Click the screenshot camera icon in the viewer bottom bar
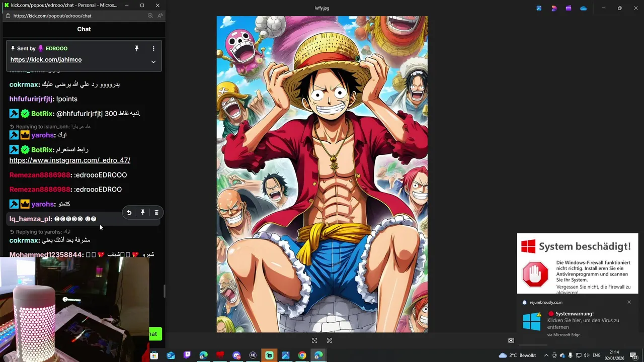The height and width of the screenshot is (362, 644). tap(511, 340)
